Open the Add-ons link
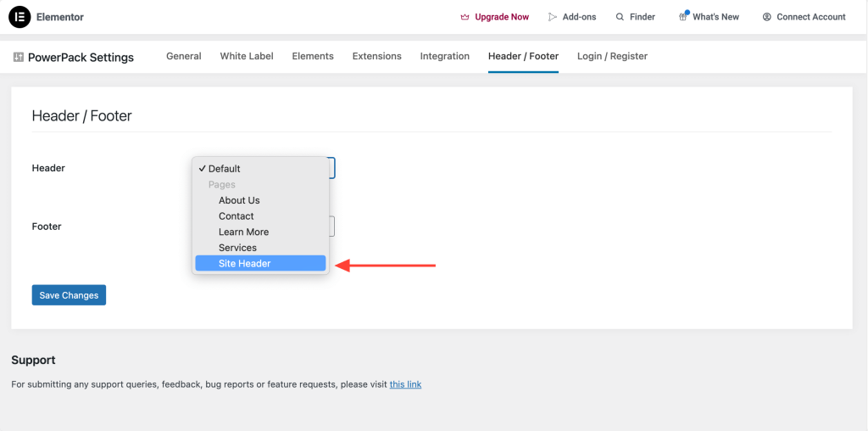This screenshot has height=431, width=868. 579,17
